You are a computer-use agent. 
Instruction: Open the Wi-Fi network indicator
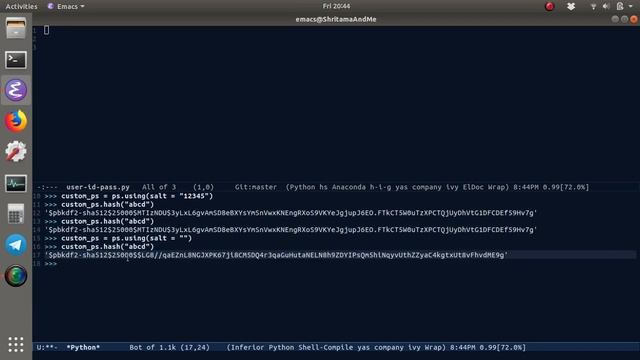click(x=593, y=6)
